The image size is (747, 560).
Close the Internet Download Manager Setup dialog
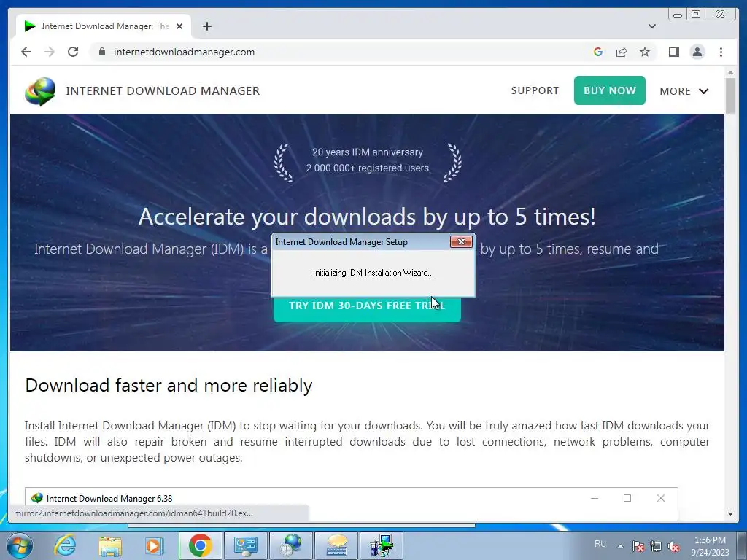tap(461, 242)
